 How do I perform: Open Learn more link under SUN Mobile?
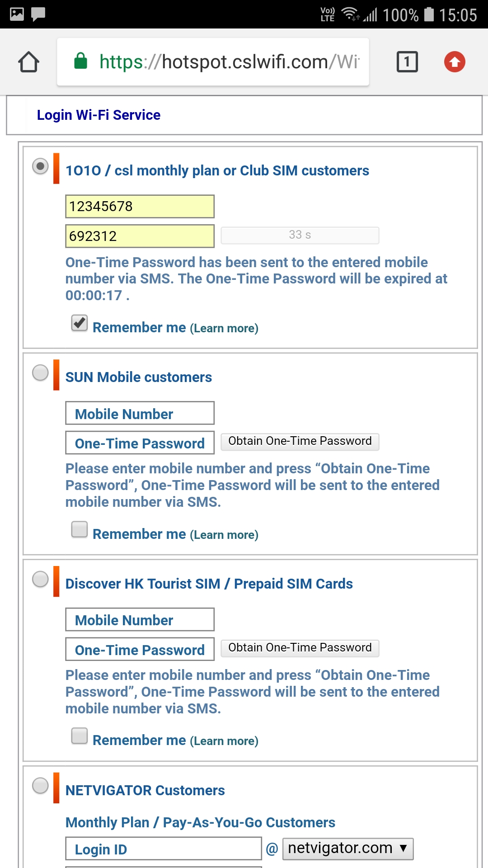(224, 535)
